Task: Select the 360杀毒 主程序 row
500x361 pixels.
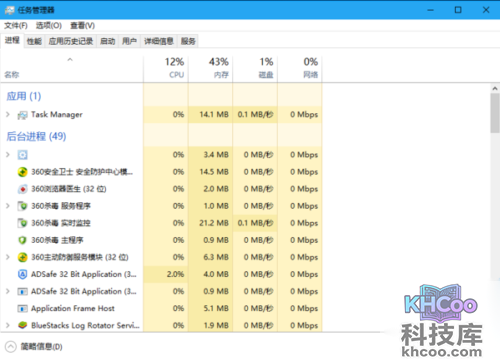Action: point(161,240)
